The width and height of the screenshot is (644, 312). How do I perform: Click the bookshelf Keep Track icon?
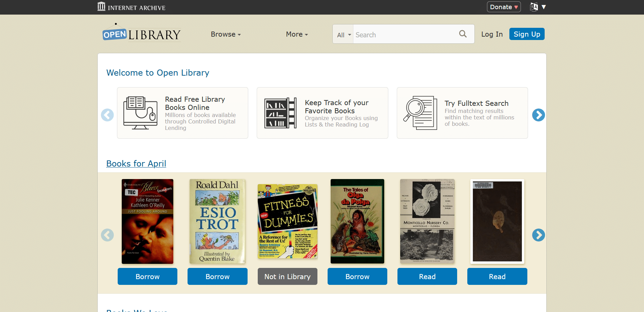280,113
